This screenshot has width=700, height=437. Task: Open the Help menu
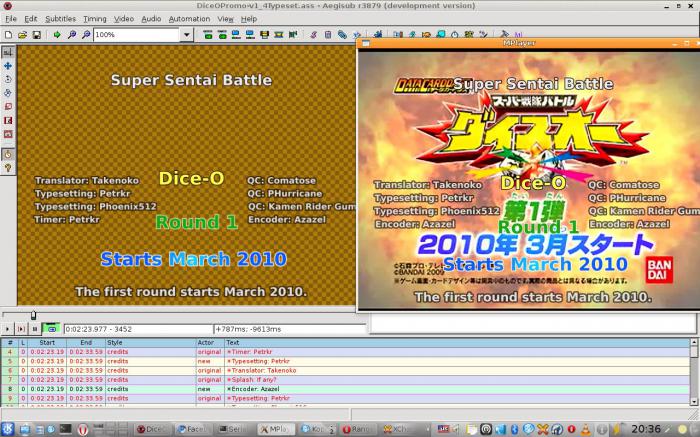point(249,19)
